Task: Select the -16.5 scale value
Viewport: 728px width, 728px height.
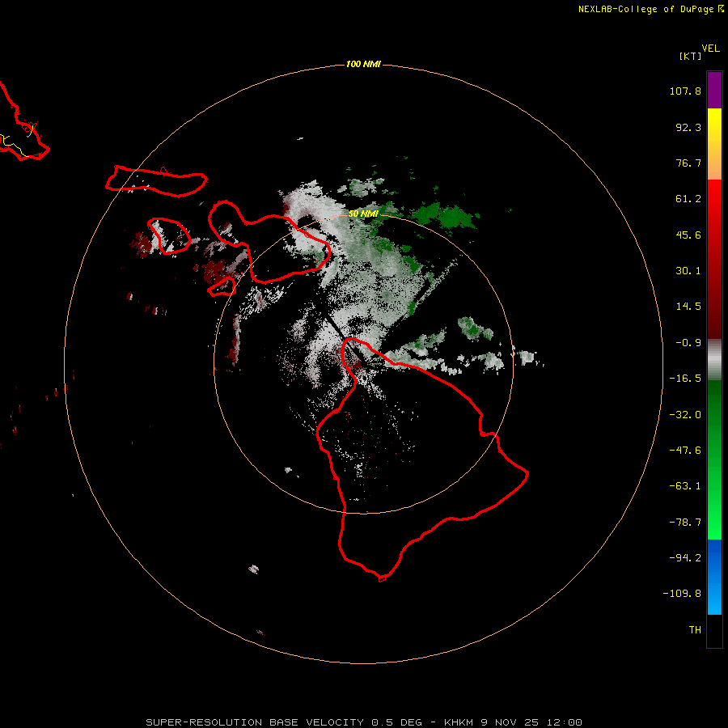Action: [x=685, y=379]
